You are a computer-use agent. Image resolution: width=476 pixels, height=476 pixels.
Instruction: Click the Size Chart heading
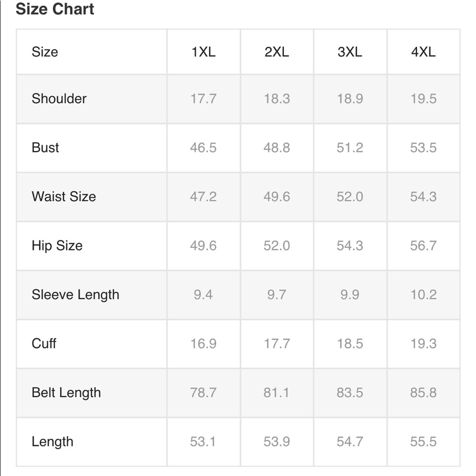click(55, 9)
